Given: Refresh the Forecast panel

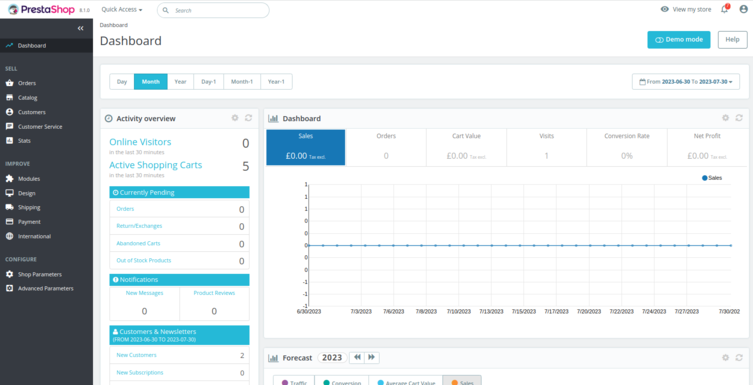Looking at the screenshot, I should point(739,358).
